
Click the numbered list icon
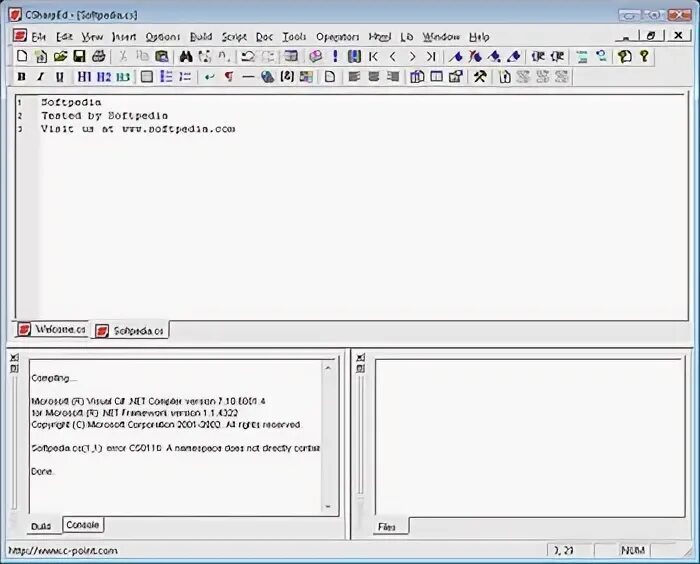tap(186, 77)
